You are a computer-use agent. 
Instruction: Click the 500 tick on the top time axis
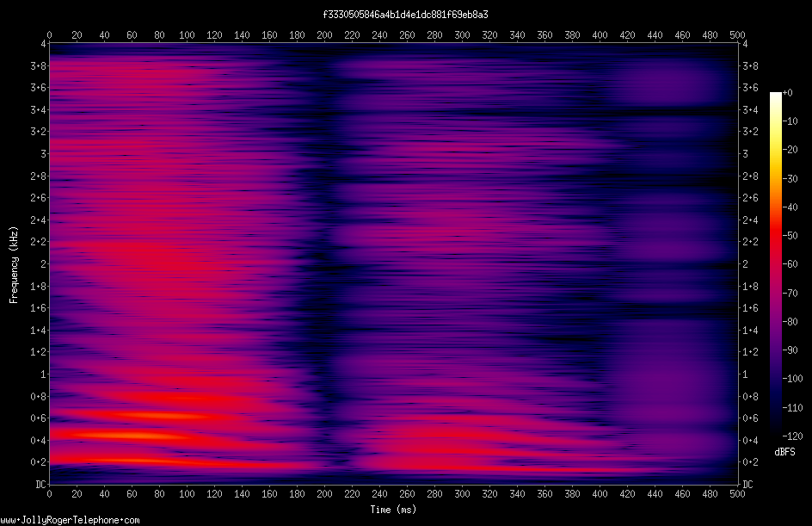point(737,35)
